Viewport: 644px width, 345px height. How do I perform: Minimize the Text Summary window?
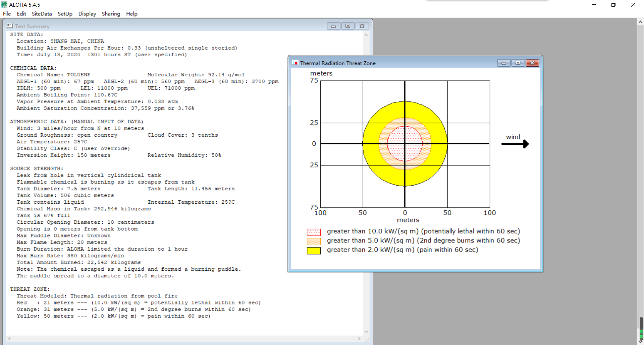[x=333, y=26]
